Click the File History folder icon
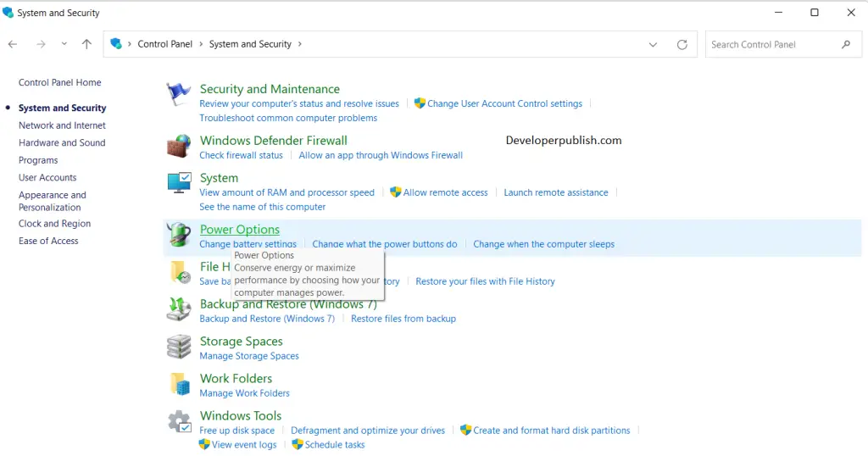This screenshot has width=868, height=456. click(180, 272)
